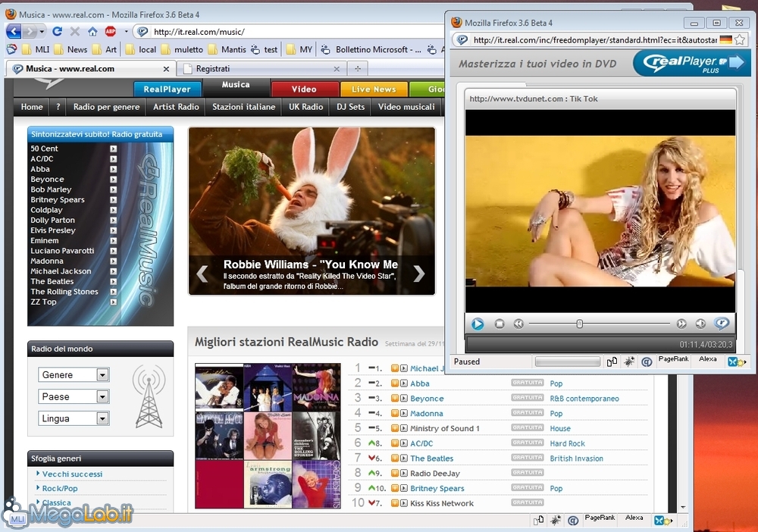This screenshot has width=758, height=532.
Task: Click the Alexa indicator in main window status bar
Action: pos(634,518)
